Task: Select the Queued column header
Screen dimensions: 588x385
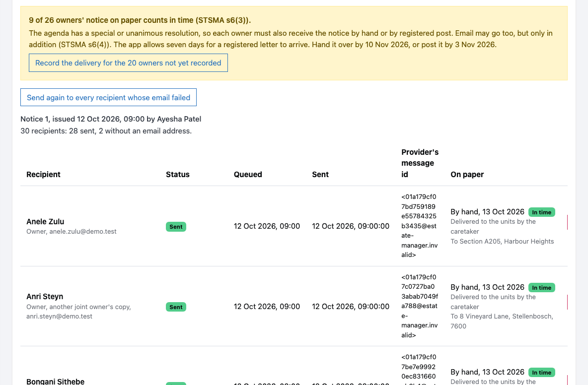Action: click(x=248, y=175)
